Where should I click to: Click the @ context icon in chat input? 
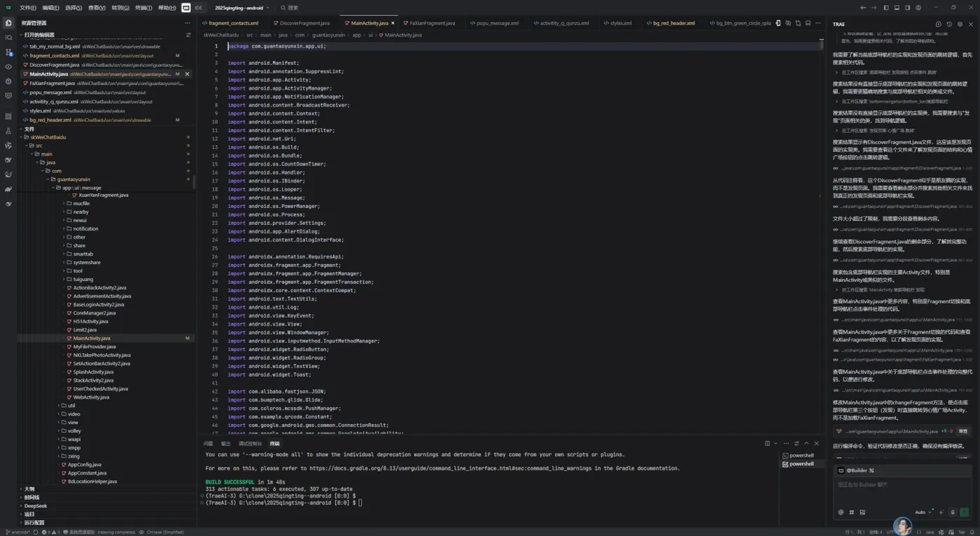(841, 512)
